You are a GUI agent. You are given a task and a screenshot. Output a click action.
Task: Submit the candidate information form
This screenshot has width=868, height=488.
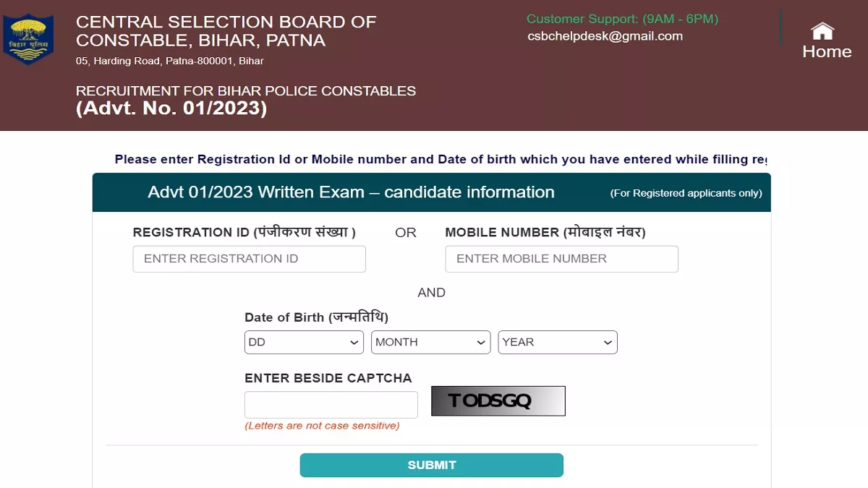[x=432, y=466]
